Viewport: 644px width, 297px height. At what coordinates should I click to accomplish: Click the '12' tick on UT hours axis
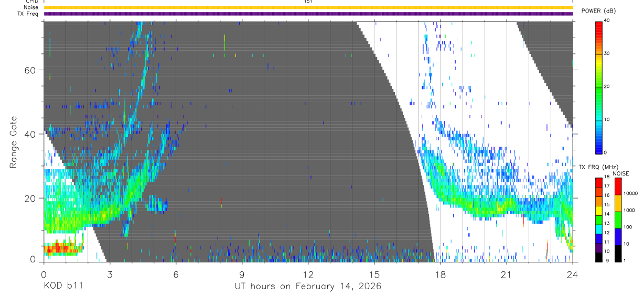click(x=308, y=274)
